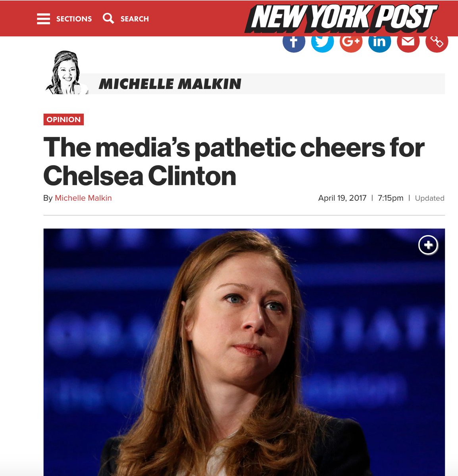Email this article using envelope icon
The height and width of the screenshot is (476, 458).
tap(408, 42)
